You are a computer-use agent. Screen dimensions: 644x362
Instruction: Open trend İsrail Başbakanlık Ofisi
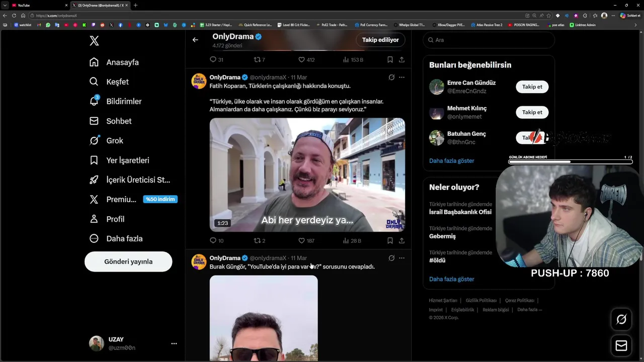point(460,212)
